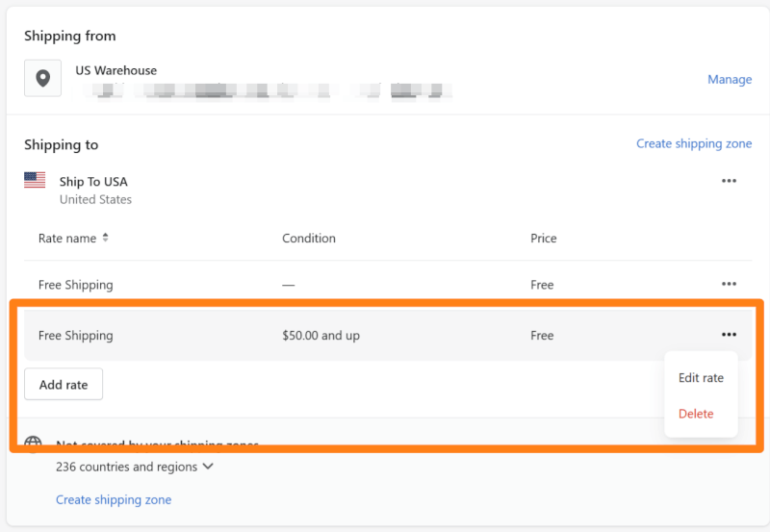Choose Edit rate from the popup menu
This screenshot has width=770, height=532.
(x=701, y=378)
